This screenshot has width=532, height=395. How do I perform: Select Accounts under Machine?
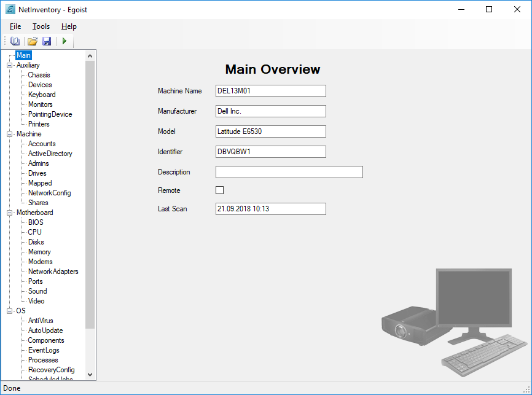click(x=42, y=144)
